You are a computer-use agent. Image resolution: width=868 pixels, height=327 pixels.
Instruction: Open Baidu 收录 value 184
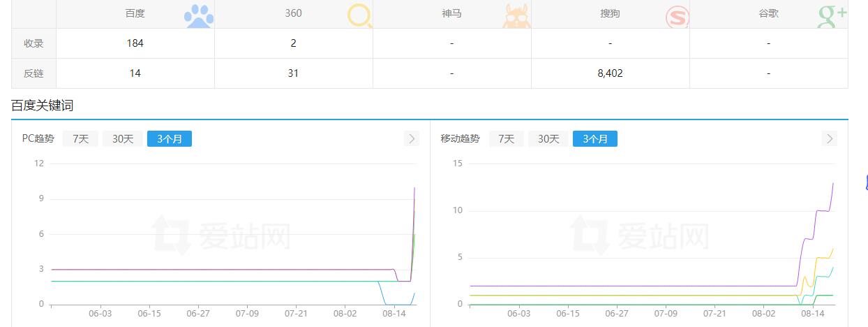click(x=135, y=43)
